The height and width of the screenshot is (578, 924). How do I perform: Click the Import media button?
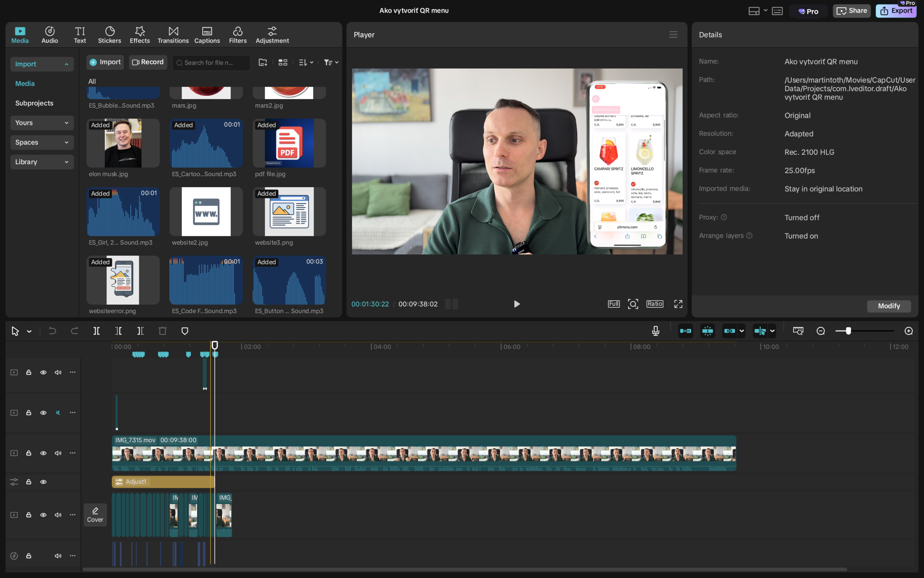(105, 62)
